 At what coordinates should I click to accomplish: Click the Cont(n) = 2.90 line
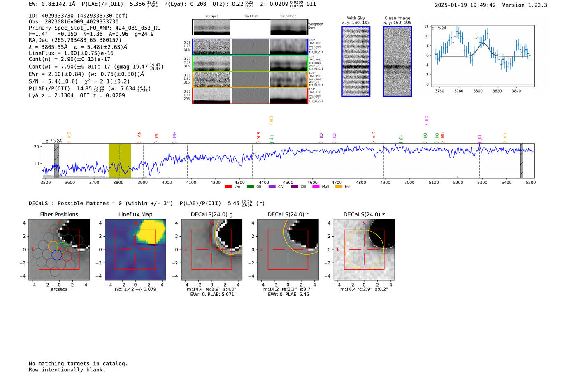pos(70,59)
